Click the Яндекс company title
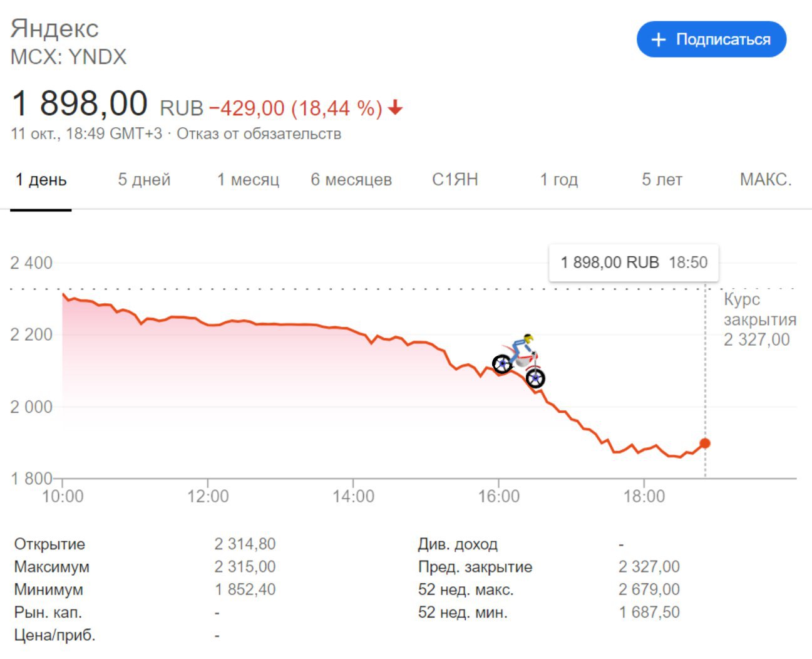Image resolution: width=812 pixels, height=659 pixels. click(54, 28)
